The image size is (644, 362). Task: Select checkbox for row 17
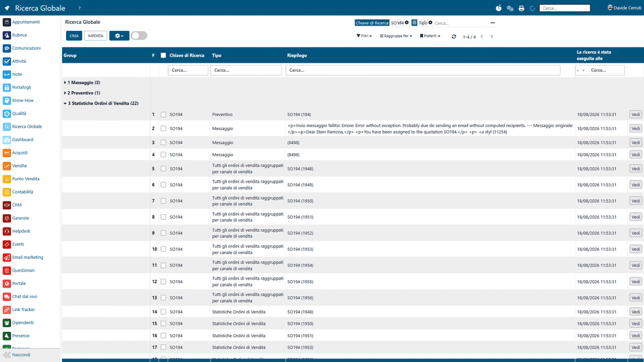[163, 347]
